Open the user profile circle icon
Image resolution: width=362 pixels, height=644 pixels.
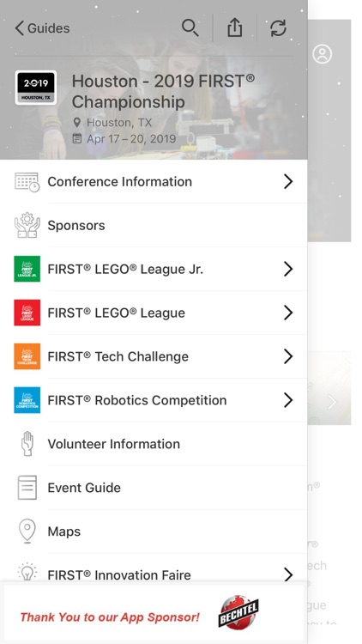tap(323, 54)
